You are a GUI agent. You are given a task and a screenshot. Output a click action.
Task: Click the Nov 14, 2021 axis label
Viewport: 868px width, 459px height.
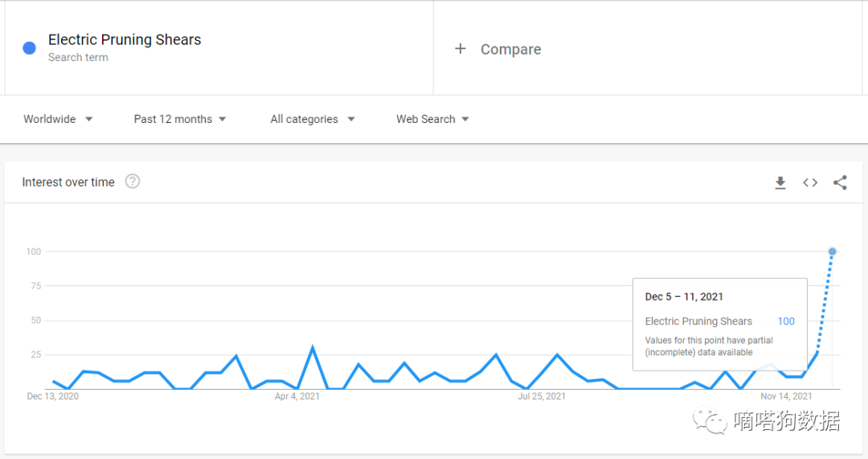point(786,396)
